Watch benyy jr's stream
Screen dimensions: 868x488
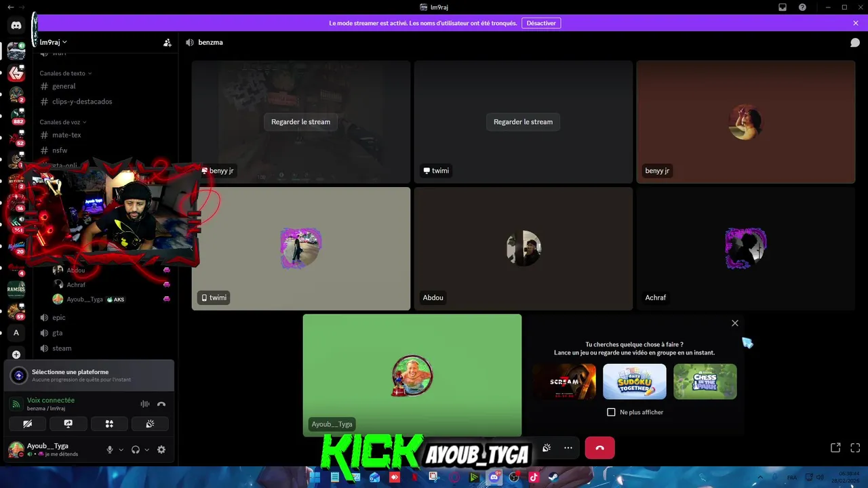click(x=300, y=122)
